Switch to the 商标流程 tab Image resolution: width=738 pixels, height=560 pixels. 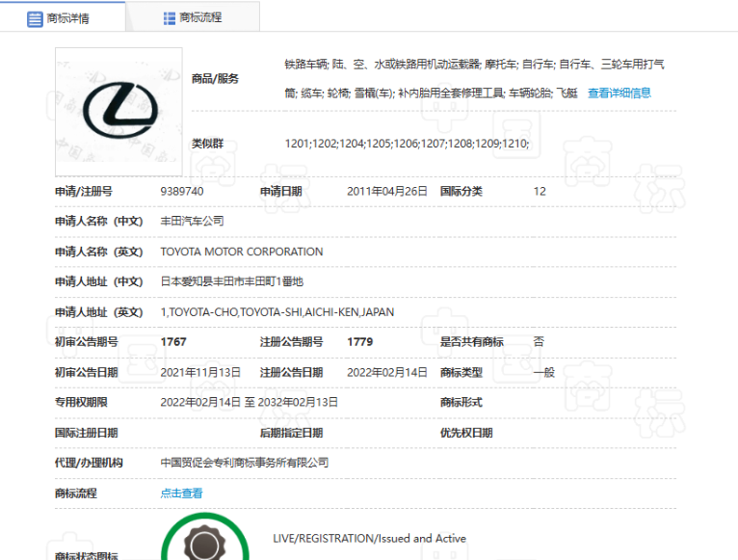tap(193, 18)
